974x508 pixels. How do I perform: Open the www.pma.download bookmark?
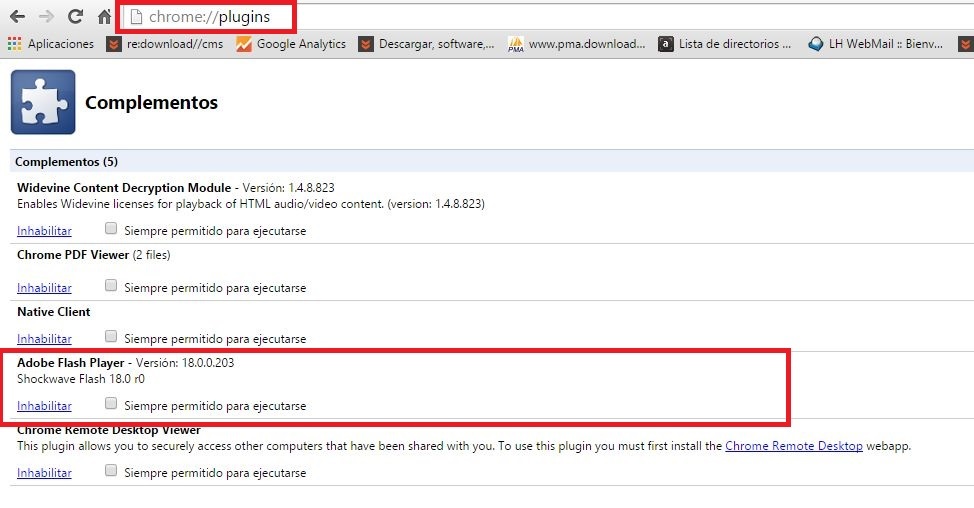point(577,44)
